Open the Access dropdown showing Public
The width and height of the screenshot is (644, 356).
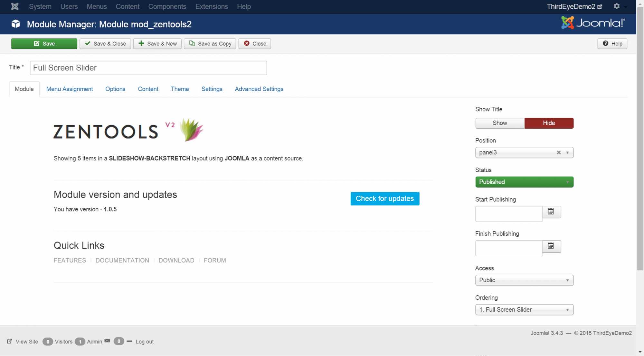tap(524, 280)
